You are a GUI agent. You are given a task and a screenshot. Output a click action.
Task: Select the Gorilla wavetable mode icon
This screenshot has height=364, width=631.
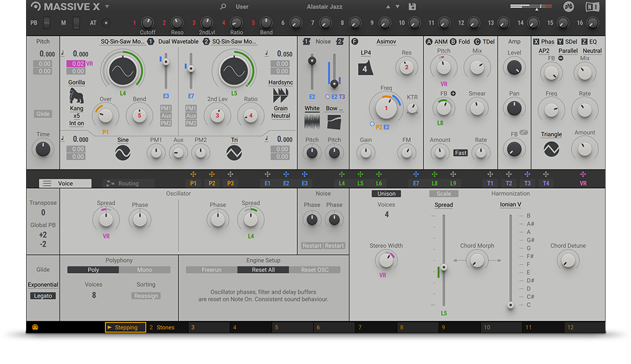(76, 96)
